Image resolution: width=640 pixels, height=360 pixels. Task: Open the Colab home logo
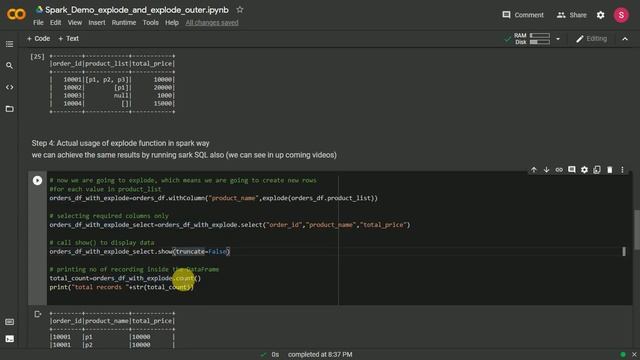(16, 14)
